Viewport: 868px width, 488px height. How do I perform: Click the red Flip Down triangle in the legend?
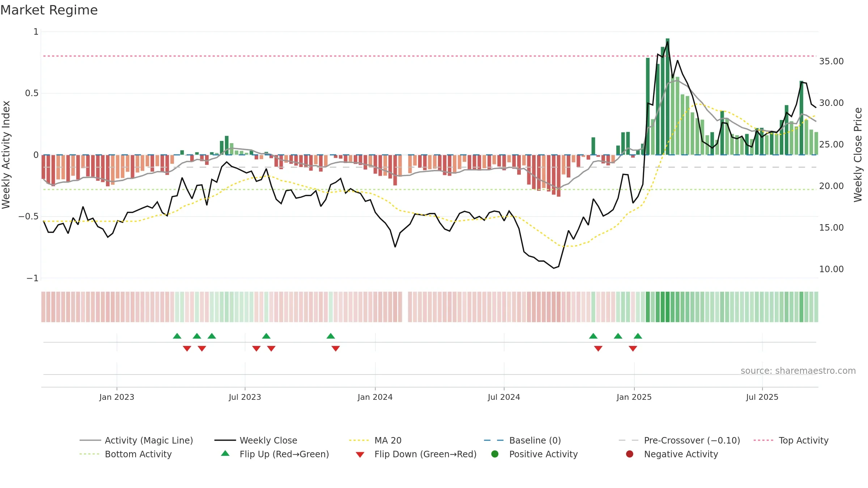360,455
